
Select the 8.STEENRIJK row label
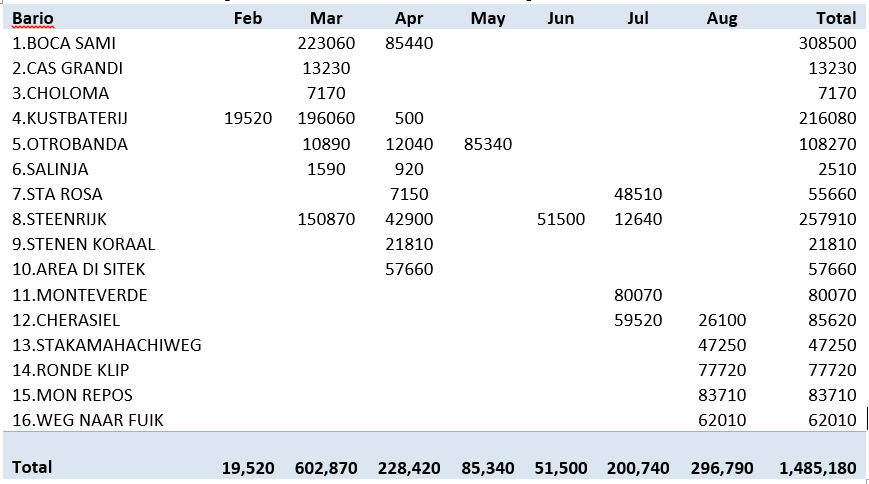(59, 219)
